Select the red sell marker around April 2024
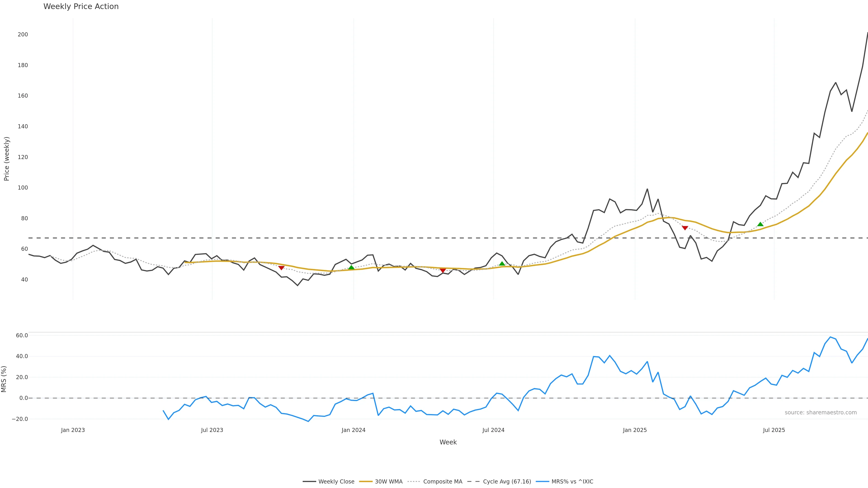868x488 pixels. (x=443, y=270)
